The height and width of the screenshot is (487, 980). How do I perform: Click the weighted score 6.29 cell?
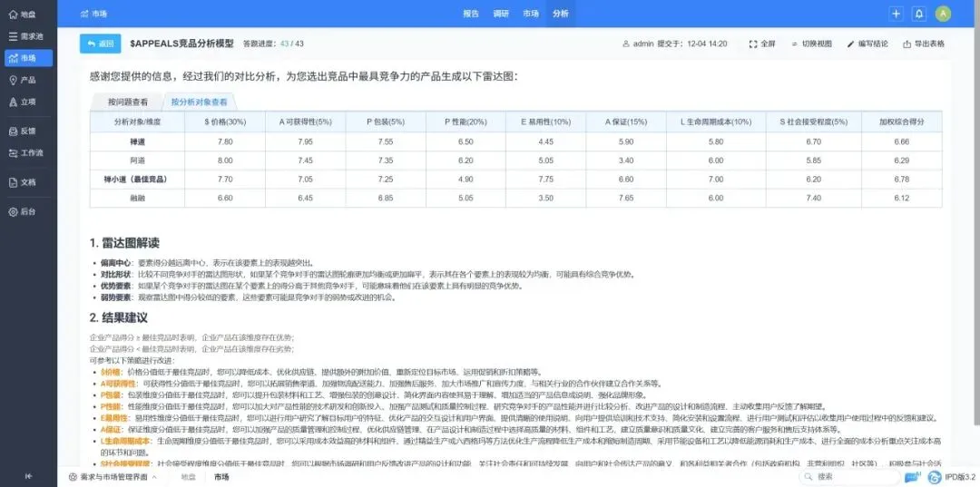tap(901, 161)
